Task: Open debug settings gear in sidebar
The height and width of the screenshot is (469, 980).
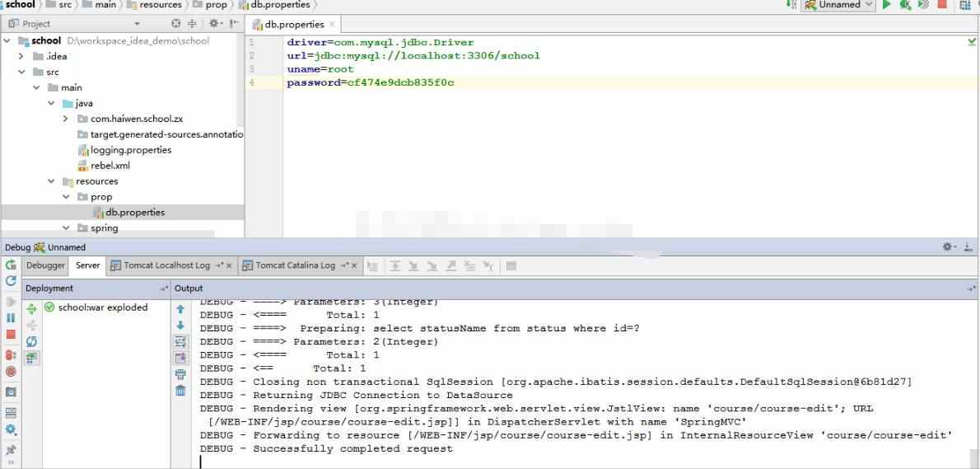Action: pos(11,429)
